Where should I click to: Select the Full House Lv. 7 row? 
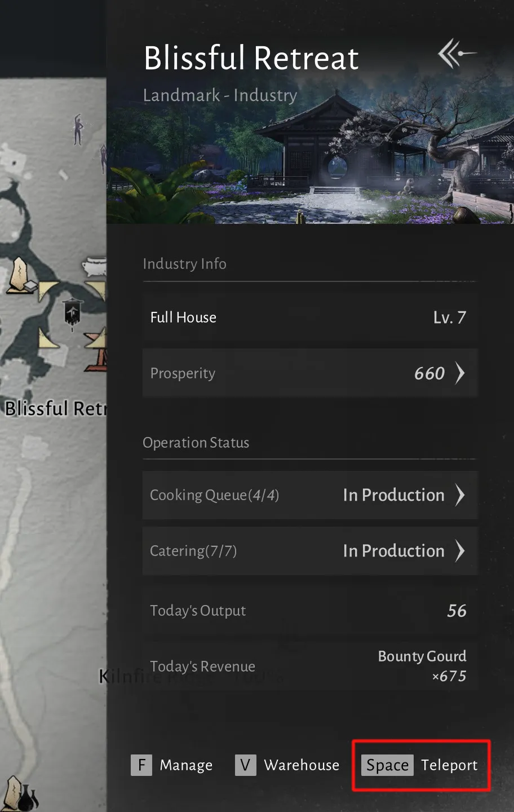coord(310,317)
